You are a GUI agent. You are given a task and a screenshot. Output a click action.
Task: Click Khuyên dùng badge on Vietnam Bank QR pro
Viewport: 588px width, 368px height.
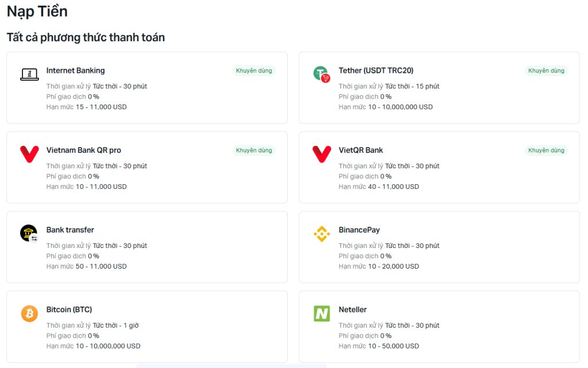point(254,150)
